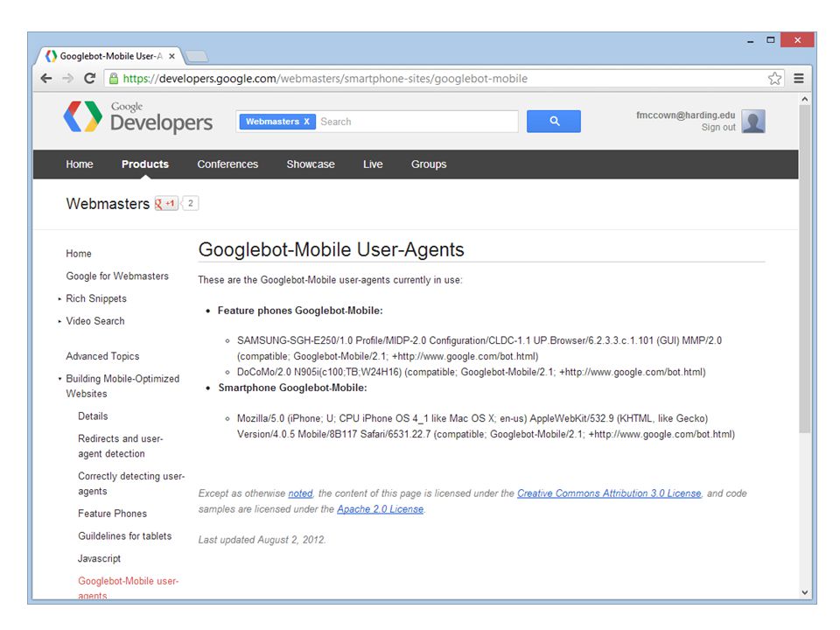Click the +1 count bubble showing 2
The width and height of the screenshot is (840, 630).
coord(190,204)
